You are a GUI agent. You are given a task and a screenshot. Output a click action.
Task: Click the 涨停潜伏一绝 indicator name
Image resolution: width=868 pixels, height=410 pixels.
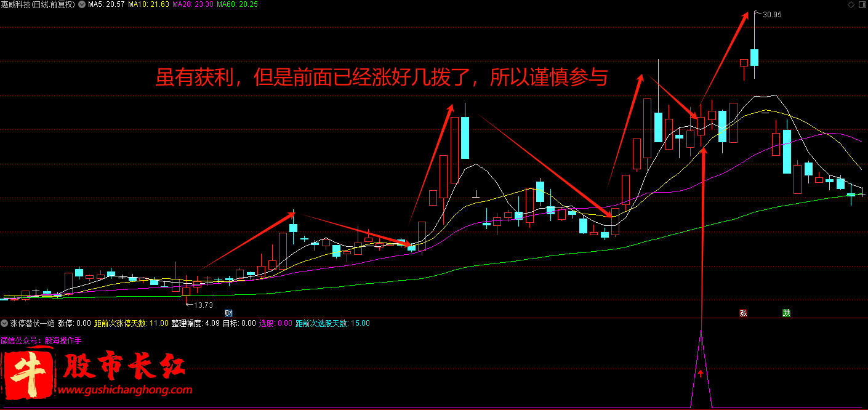click(x=32, y=323)
